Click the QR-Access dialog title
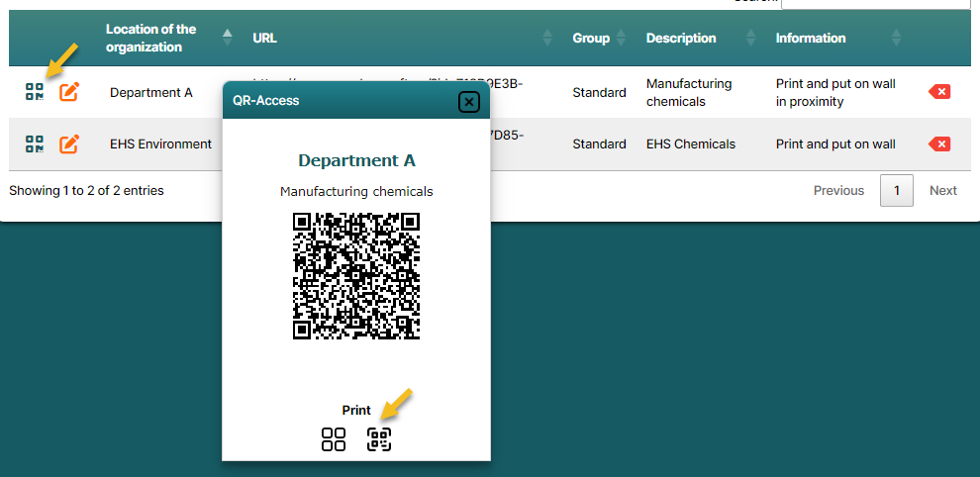This screenshot has width=980, height=477. 265,101
